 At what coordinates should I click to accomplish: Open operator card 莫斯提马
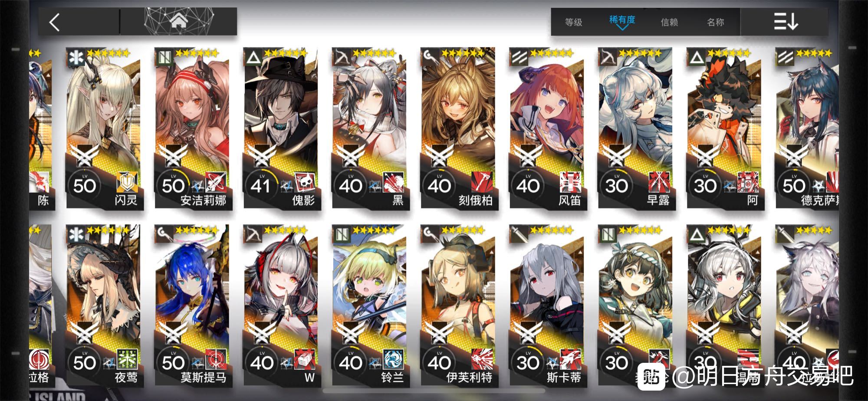click(192, 305)
